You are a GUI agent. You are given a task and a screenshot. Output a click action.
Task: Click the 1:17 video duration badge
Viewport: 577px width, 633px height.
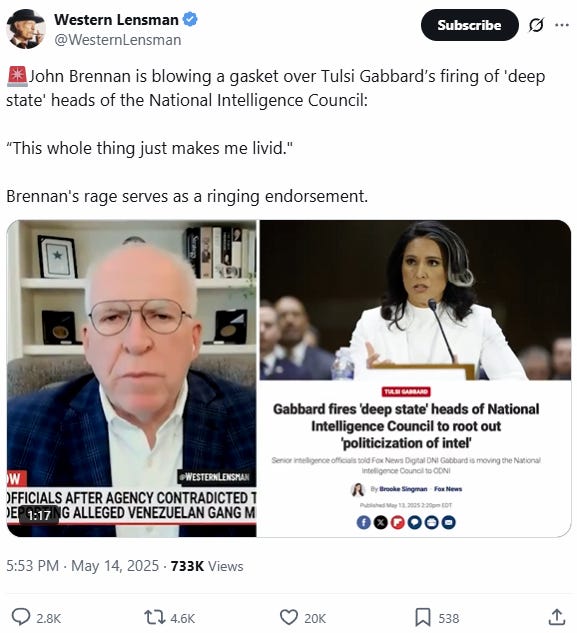[x=39, y=515]
